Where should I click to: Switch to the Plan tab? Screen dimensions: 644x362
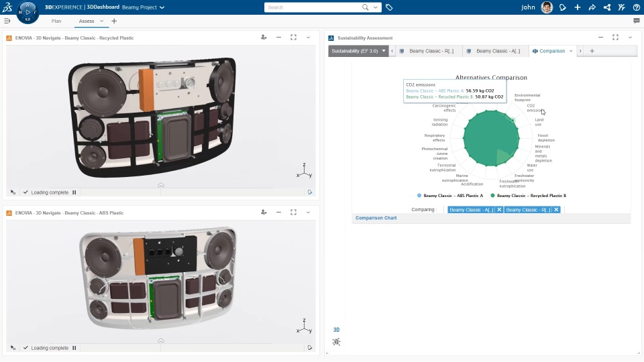[56, 21]
